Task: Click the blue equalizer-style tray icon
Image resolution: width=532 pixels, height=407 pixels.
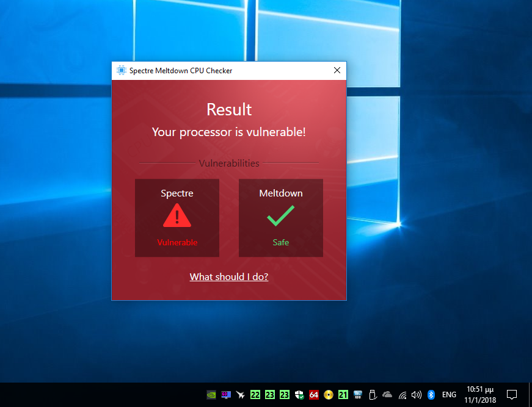Action: point(357,395)
